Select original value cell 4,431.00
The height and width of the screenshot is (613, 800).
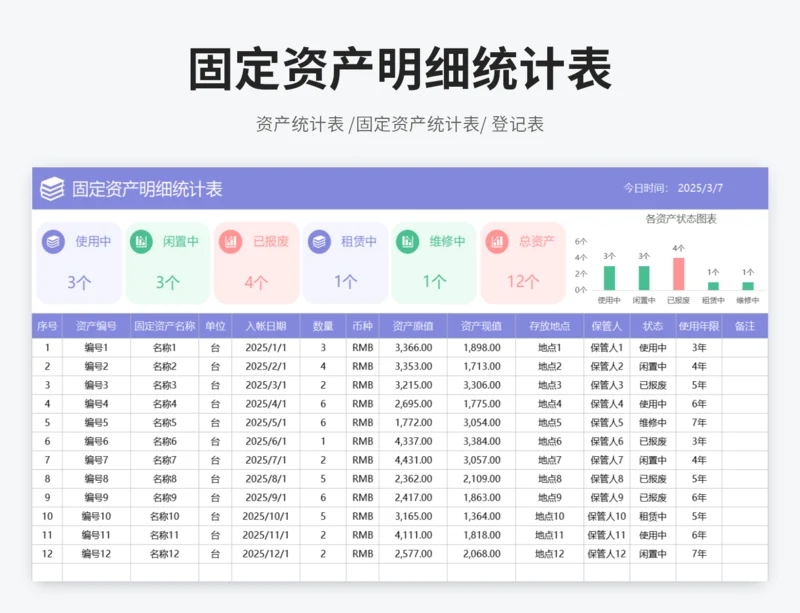413,460
